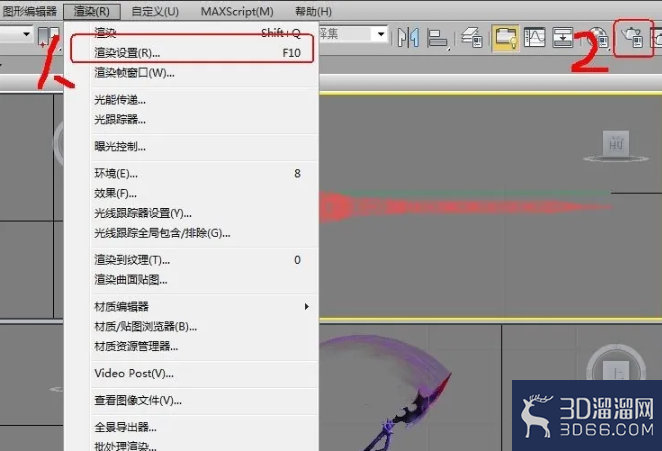
Task: Open 材质资源管理器... entry
Action: pyautogui.click(x=197, y=346)
